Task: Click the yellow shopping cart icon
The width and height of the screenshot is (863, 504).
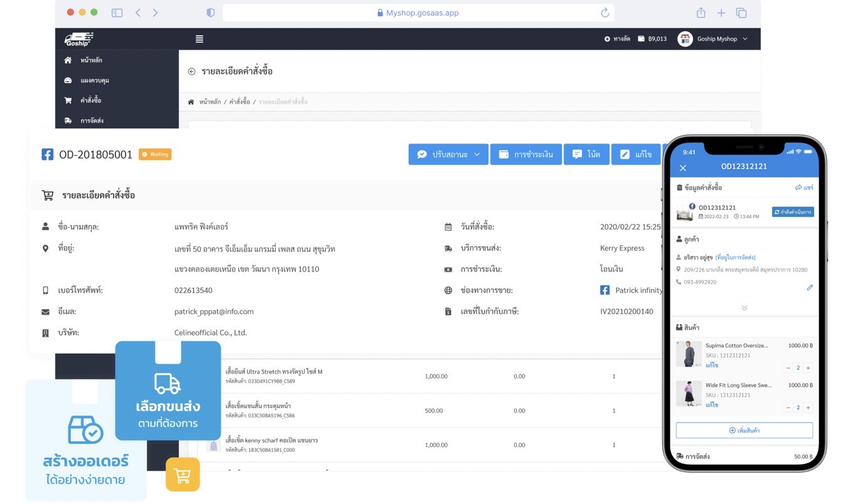Action: click(183, 475)
